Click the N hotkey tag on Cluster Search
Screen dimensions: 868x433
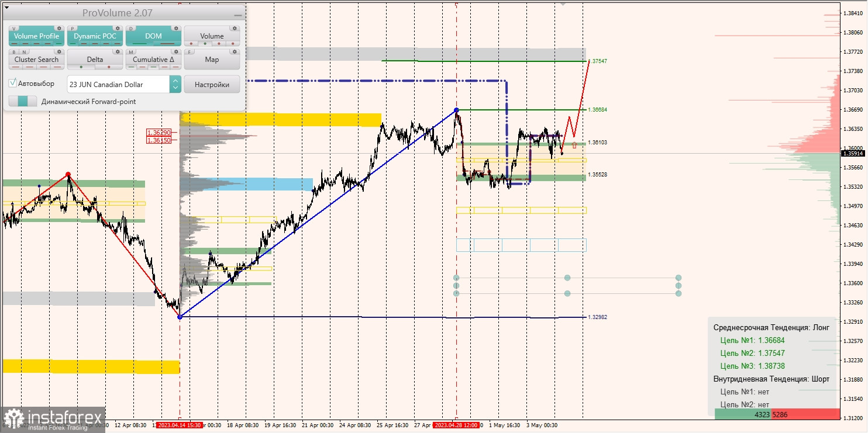[x=23, y=51]
